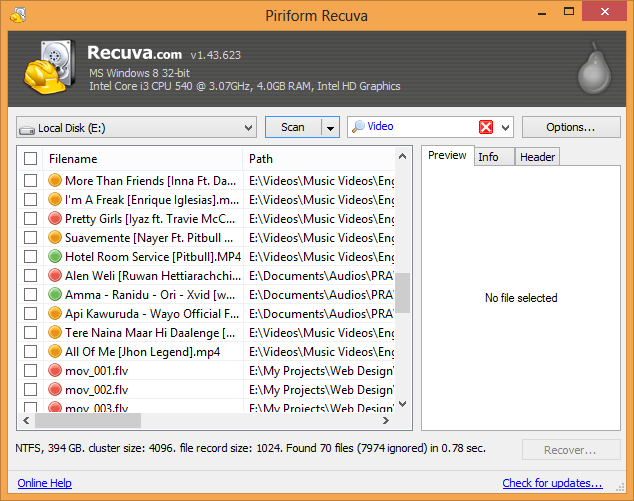This screenshot has width=634, height=501.
Task: Click orange status dot for All Of Me
Action: [x=55, y=351]
